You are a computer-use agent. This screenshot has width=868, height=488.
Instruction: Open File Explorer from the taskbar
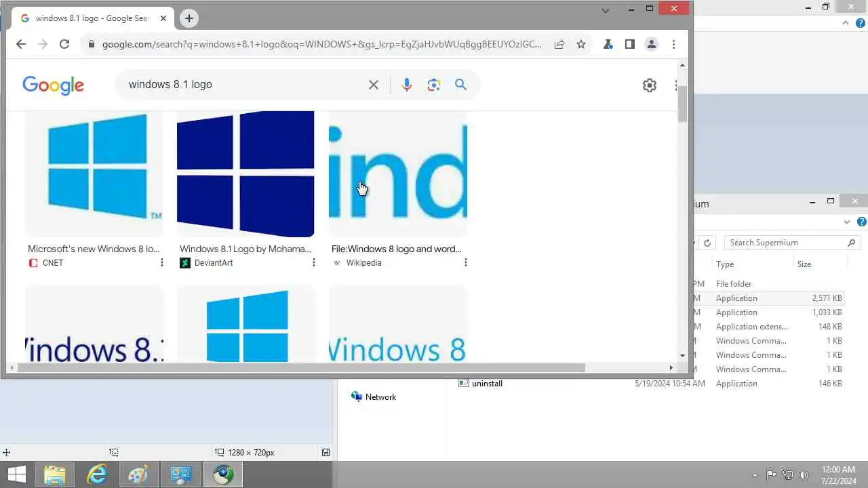55,475
